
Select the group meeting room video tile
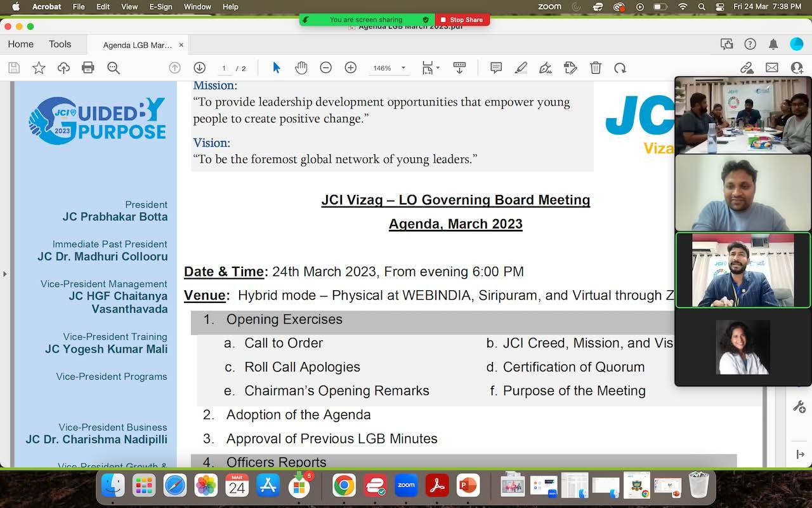(x=743, y=116)
